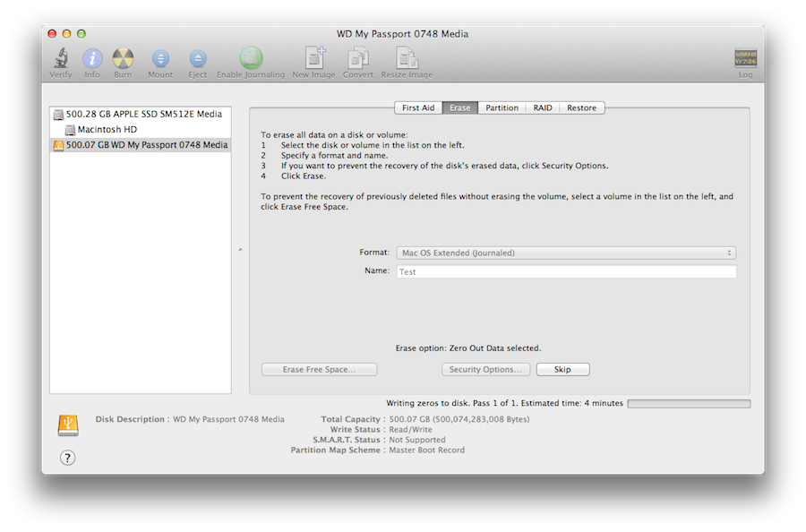
Task: Switch to the Restore tab
Action: click(x=582, y=108)
